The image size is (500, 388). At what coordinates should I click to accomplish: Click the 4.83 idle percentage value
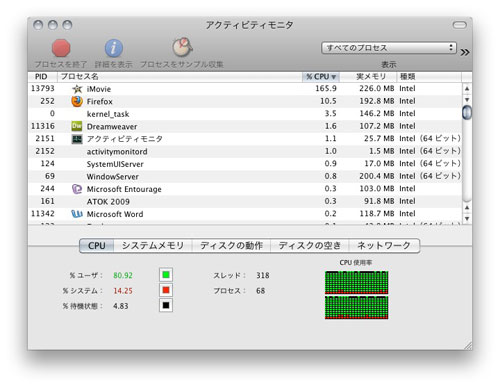[x=120, y=306]
